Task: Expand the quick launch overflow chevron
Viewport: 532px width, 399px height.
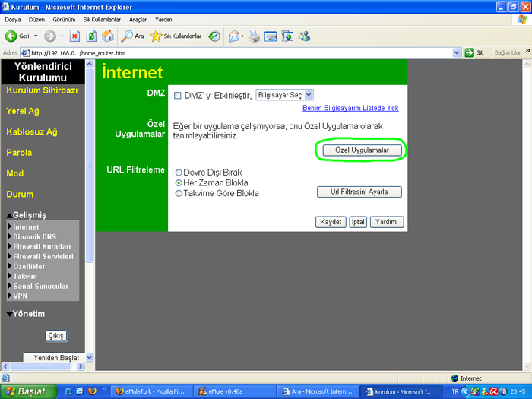Action: coord(105,389)
